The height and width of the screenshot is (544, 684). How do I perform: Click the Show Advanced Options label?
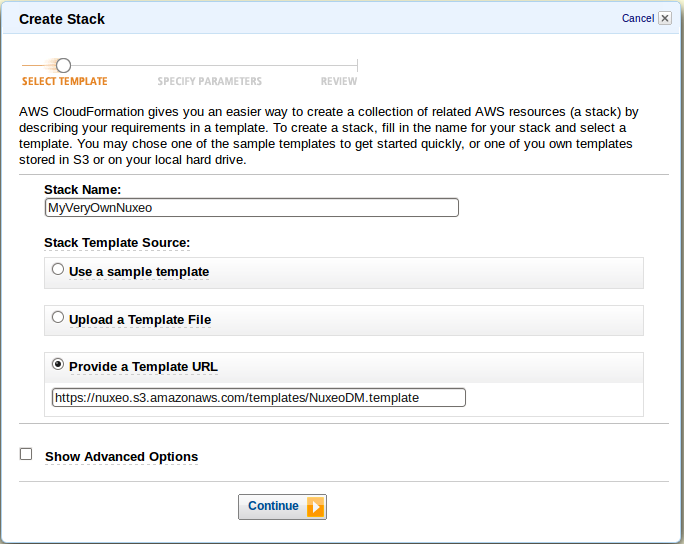pyautogui.click(x=121, y=457)
